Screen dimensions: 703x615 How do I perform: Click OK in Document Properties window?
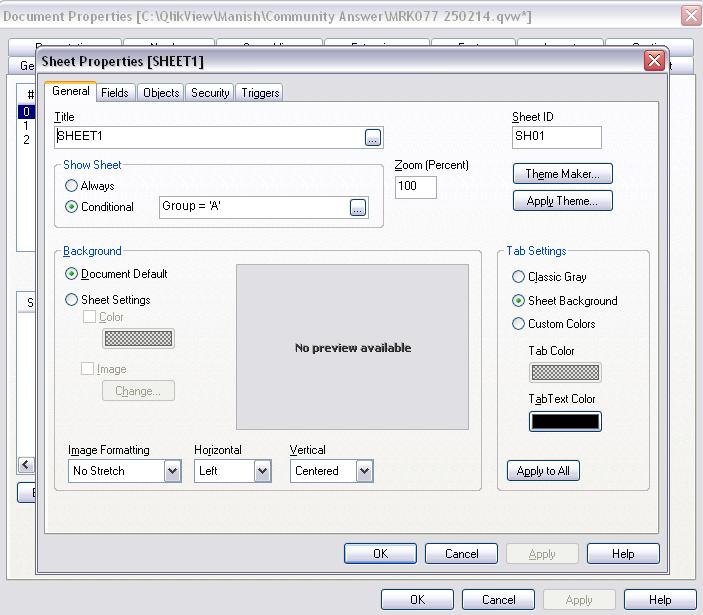pos(417,600)
